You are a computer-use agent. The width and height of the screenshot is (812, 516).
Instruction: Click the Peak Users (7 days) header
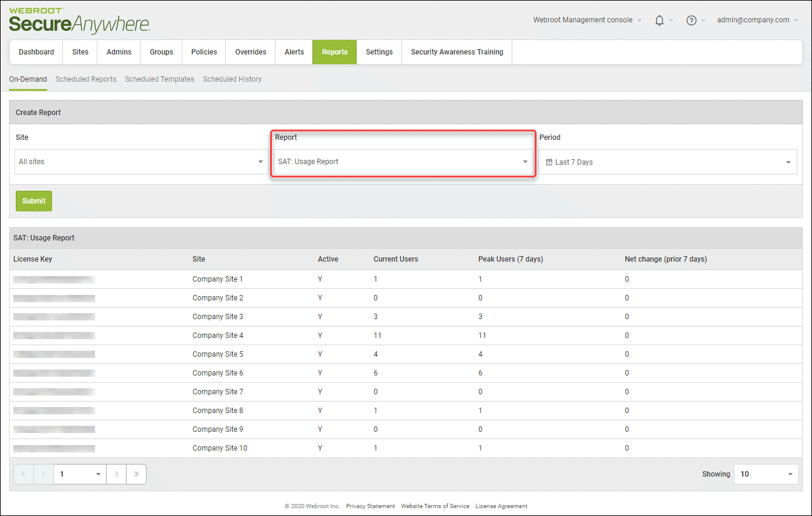coord(510,259)
